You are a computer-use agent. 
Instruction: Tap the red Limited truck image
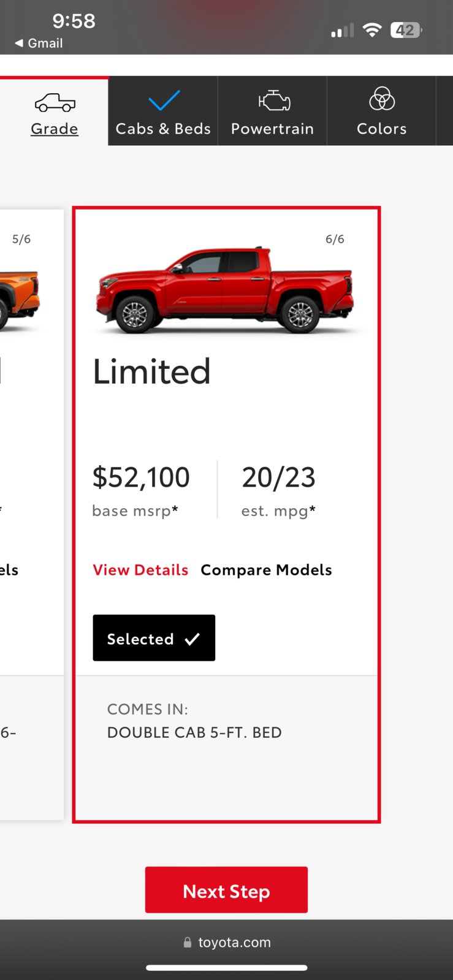226,289
